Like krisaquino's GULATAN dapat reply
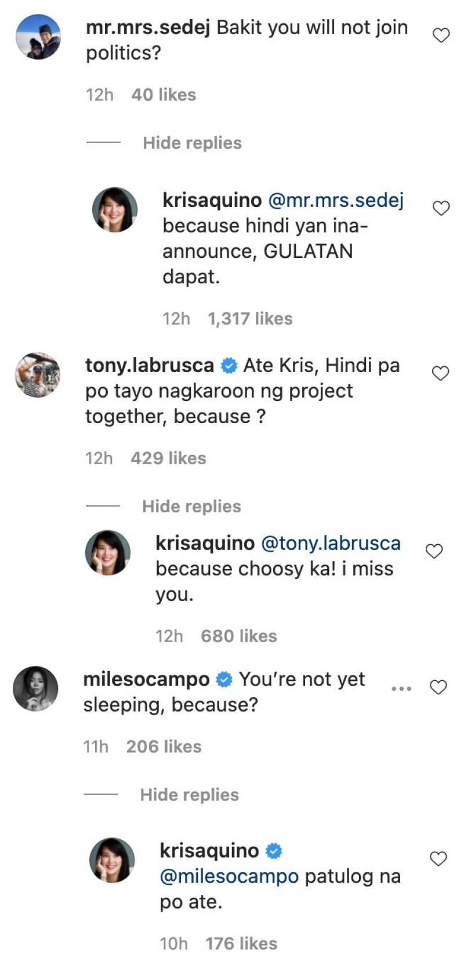The height and width of the screenshot is (980, 464). click(441, 208)
